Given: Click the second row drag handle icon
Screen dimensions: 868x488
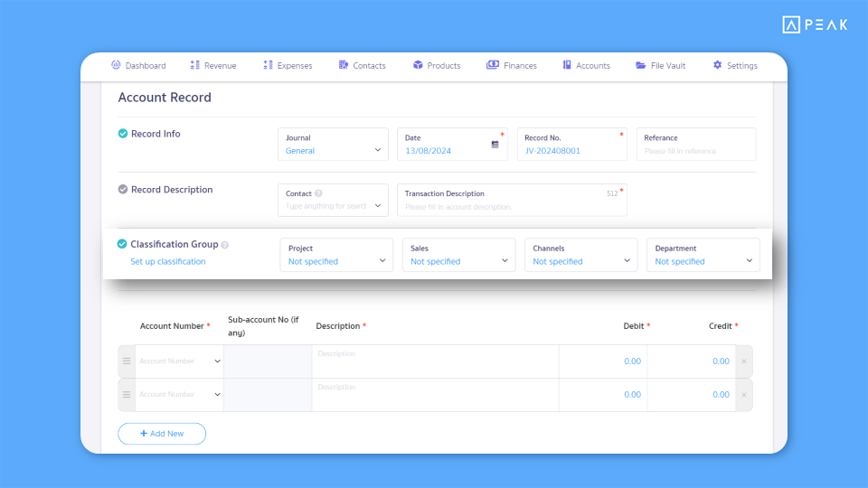Looking at the screenshot, I should click(127, 395).
